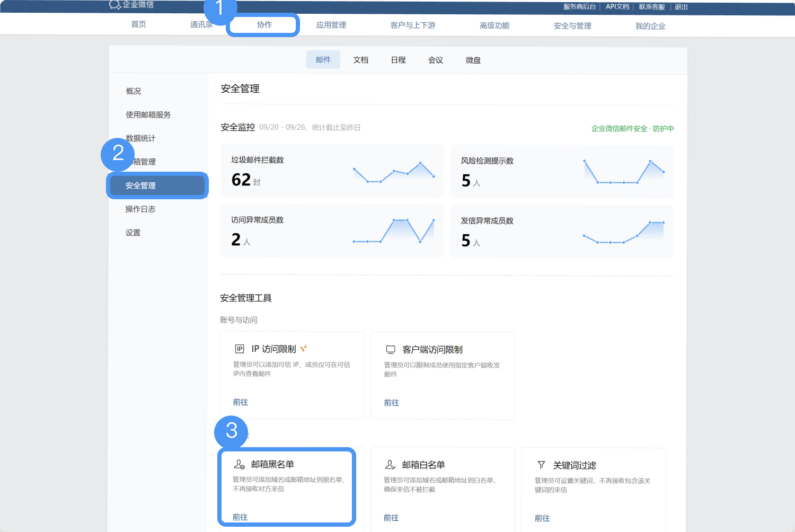Click 前往 under 邮箱黑名单
Screen dimensions: 795x532
pyautogui.click(x=240, y=517)
